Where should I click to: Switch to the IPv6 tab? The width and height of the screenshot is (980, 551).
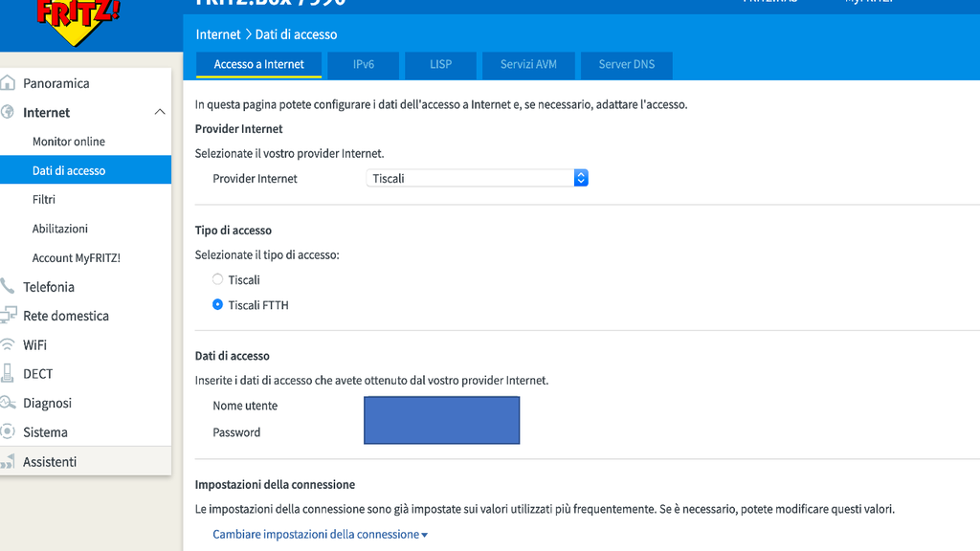click(363, 64)
